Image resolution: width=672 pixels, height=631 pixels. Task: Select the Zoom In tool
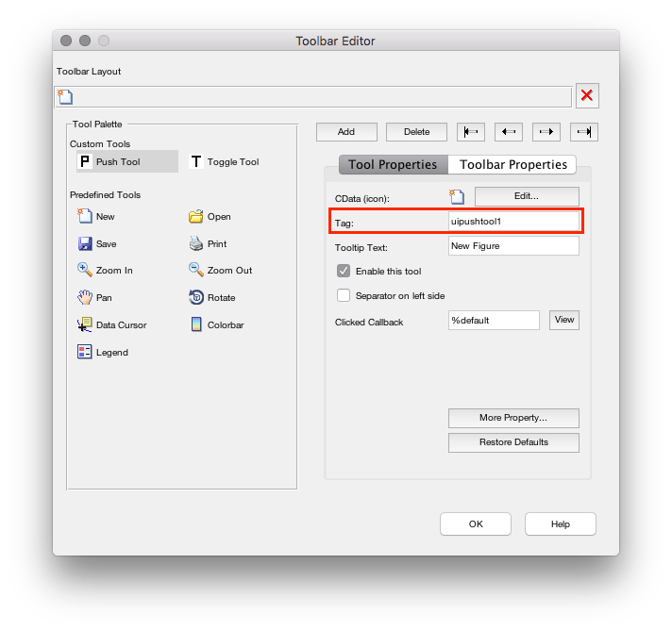click(x=105, y=271)
